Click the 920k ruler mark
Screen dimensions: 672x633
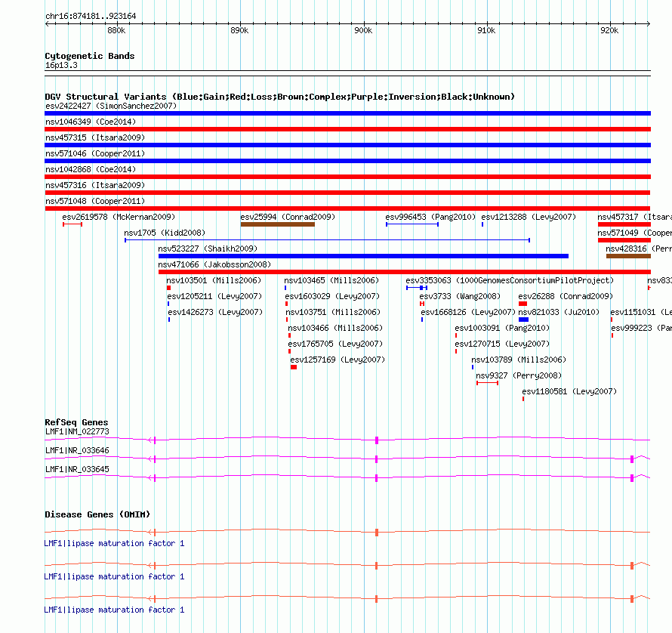(609, 30)
